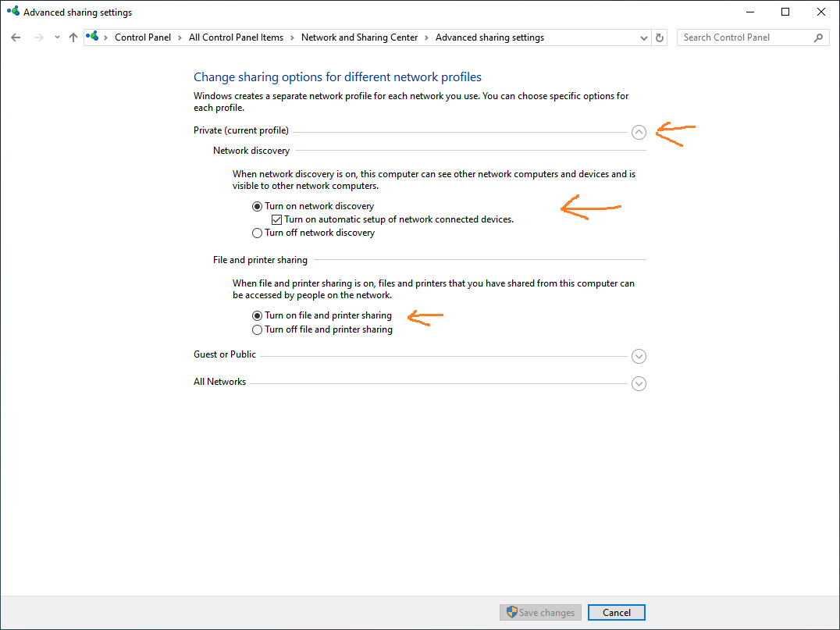Open recent locations dropdown arrow
This screenshot has width=840, height=630.
tap(57, 37)
